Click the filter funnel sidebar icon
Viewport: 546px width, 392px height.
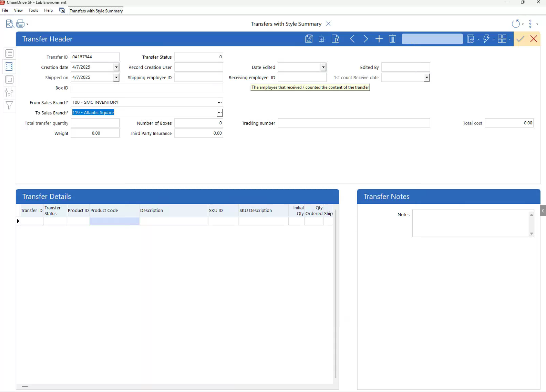point(9,105)
